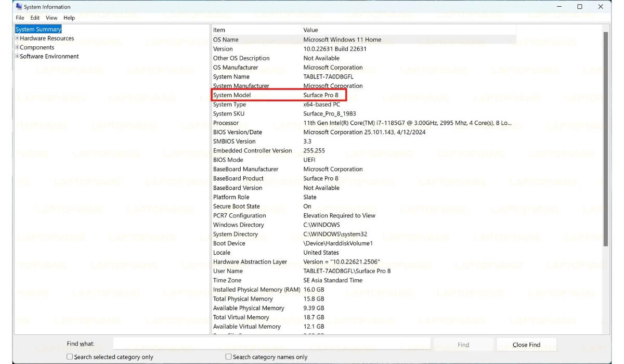Click the SMBIOS Version row
624x364 pixels.
364,141
